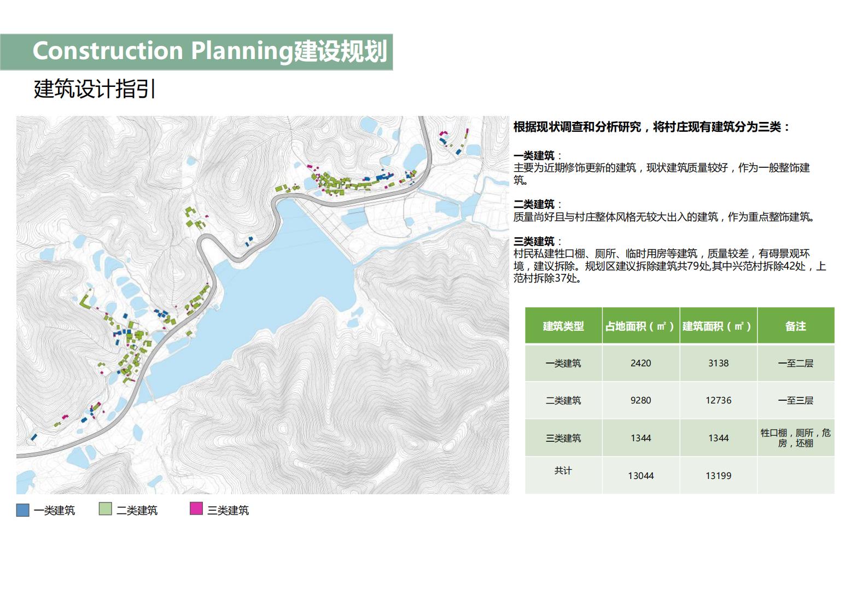Click the 一至三层 remark cell
This screenshot has width=868, height=614.
(x=796, y=400)
